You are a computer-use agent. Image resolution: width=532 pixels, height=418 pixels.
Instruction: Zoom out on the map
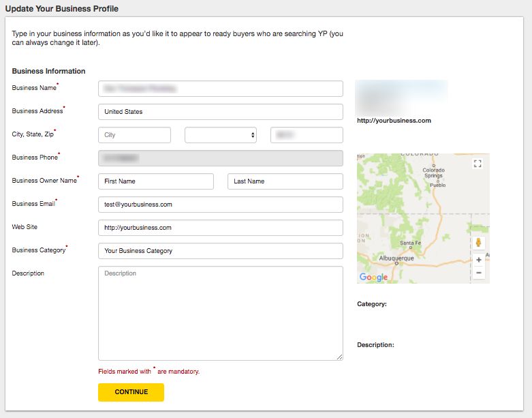pos(479,273)
